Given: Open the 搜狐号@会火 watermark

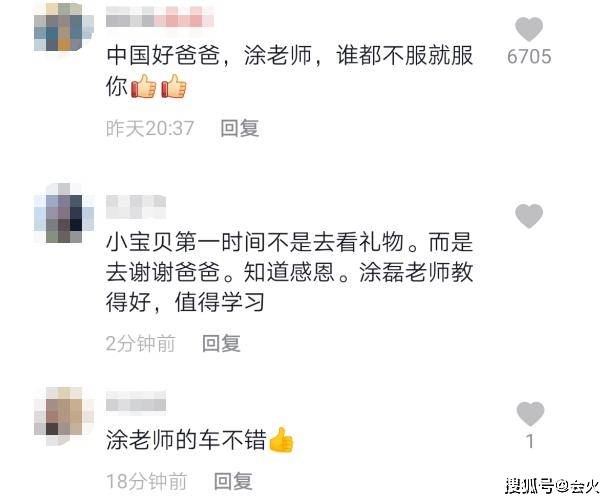Looking at the screenshot, I should click(x=552, y=486).
